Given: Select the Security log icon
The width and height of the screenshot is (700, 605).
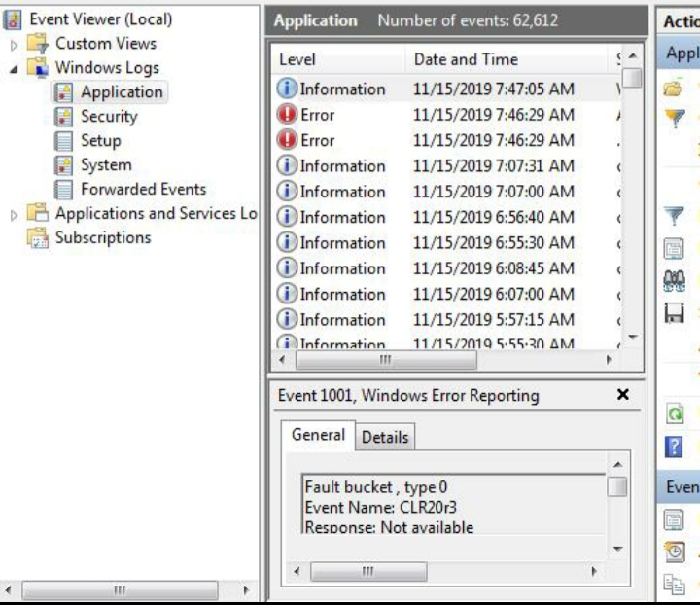Looking at the screenshot, I should tap(63, 117).
